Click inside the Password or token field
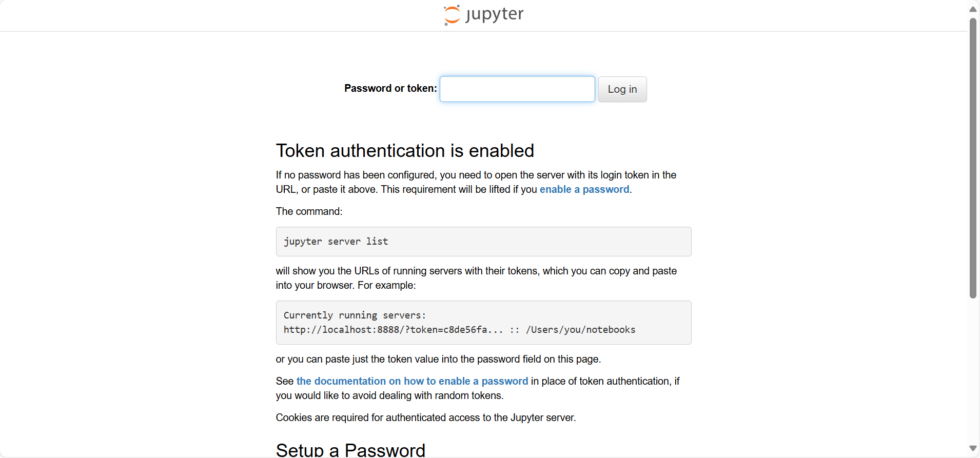This screenshot has width=980, height=458. click(517, 89)
